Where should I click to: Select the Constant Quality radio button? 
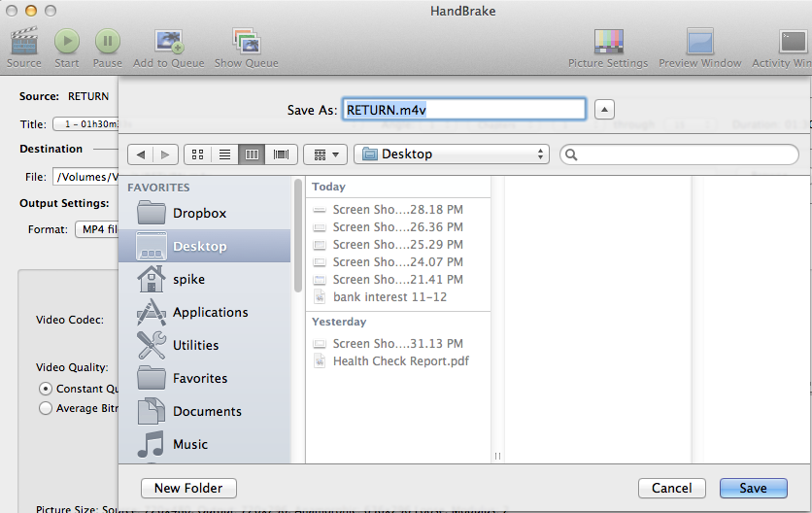[x=46, y=389]
